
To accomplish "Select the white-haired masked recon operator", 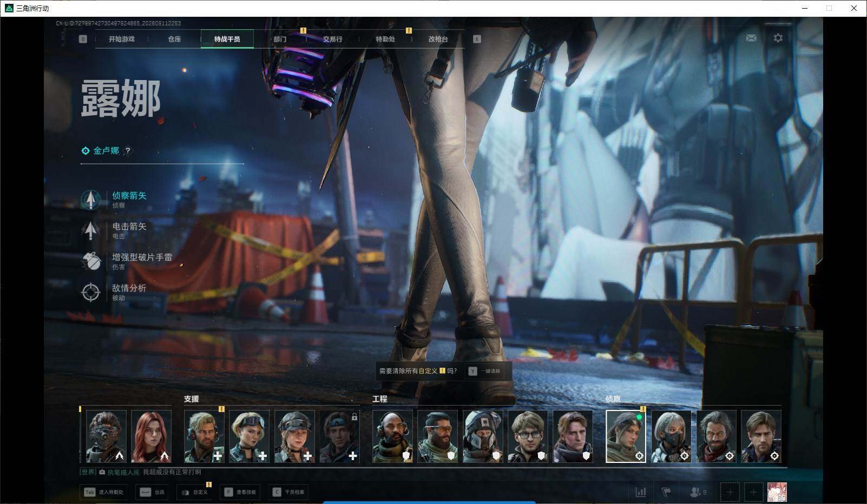I will pos(671,436).
